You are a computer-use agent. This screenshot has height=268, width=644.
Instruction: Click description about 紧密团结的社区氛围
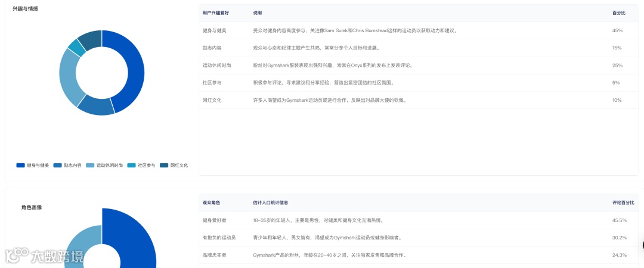tap(324, 83)
